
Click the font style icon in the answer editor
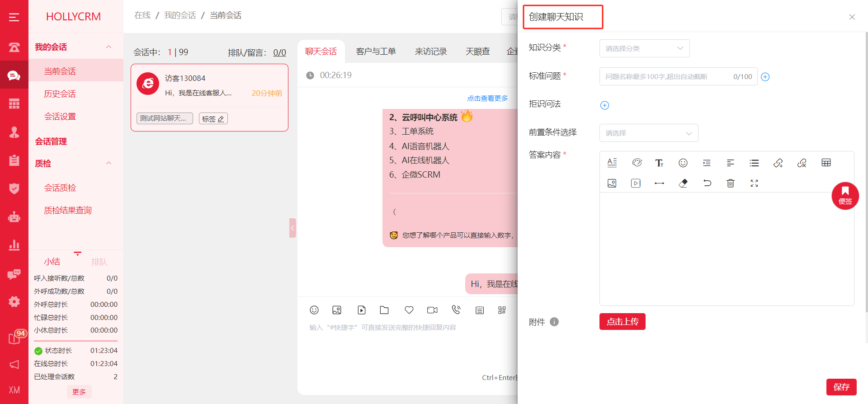612,163
